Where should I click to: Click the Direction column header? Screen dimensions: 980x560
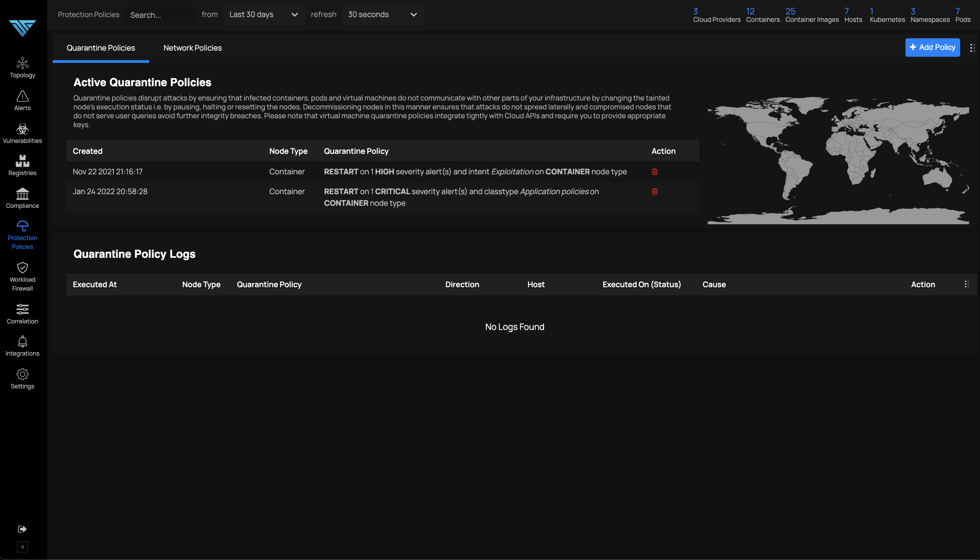[462, 284]
